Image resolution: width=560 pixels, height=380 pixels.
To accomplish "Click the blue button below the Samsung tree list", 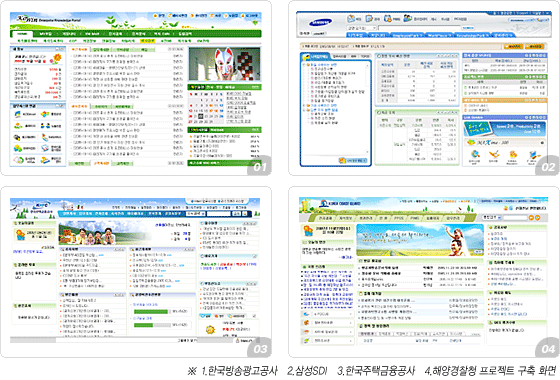I will 352,160.
